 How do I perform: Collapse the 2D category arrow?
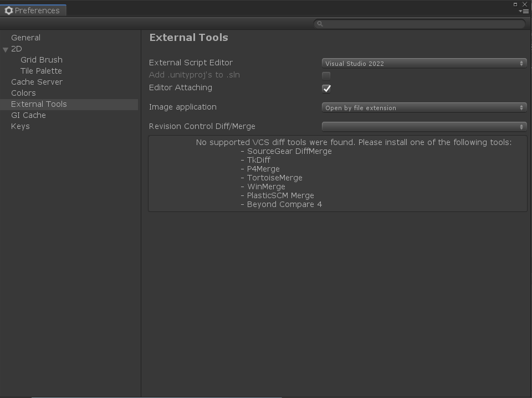[x=6, y=50]
